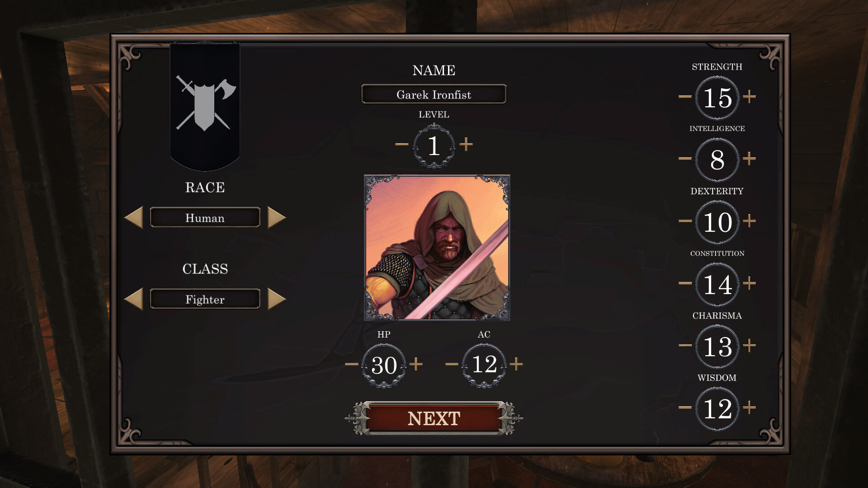Image resolution: width=868 pixels, height=488 pixels.
Task: Decrease Wisdom with the minus icon
Action: tap(685, 408)
